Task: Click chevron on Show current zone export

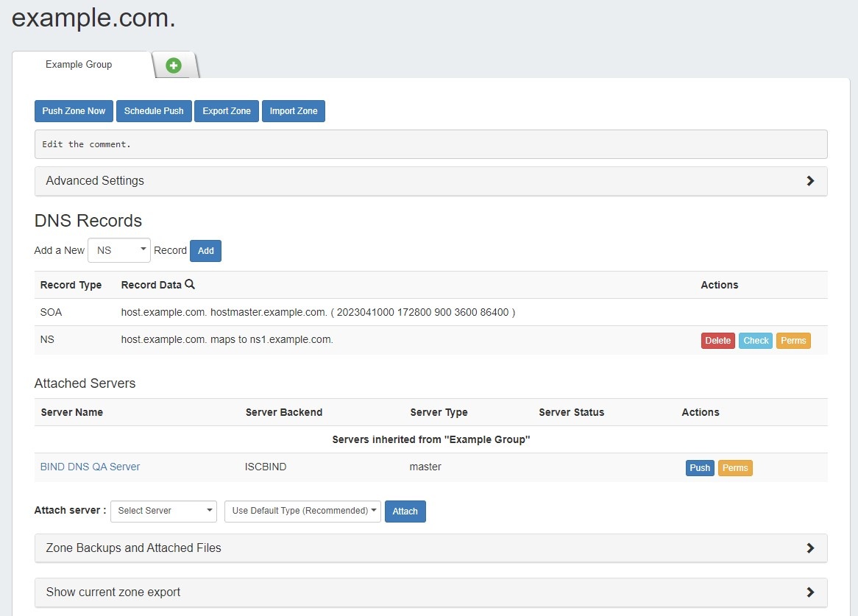Action: click(810, 592)
